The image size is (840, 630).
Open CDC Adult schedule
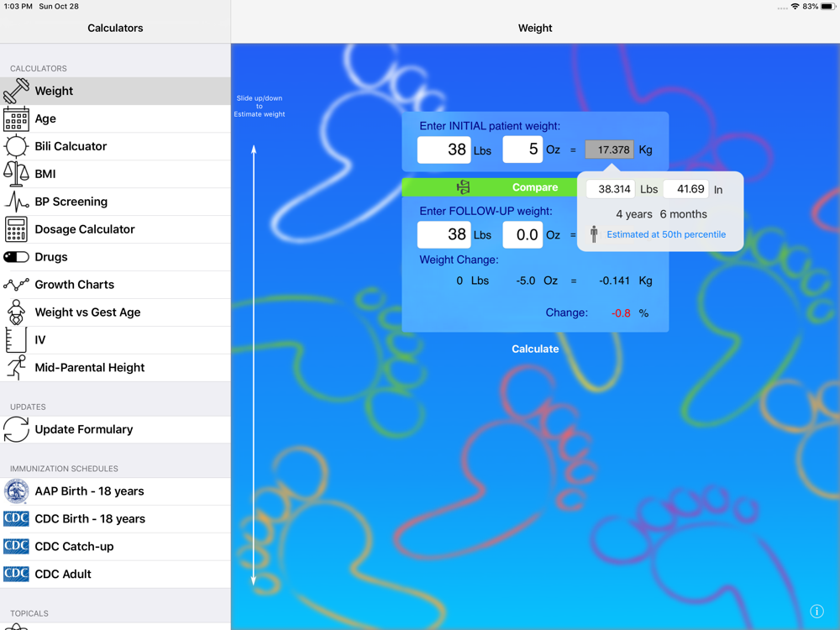(115, 574)
